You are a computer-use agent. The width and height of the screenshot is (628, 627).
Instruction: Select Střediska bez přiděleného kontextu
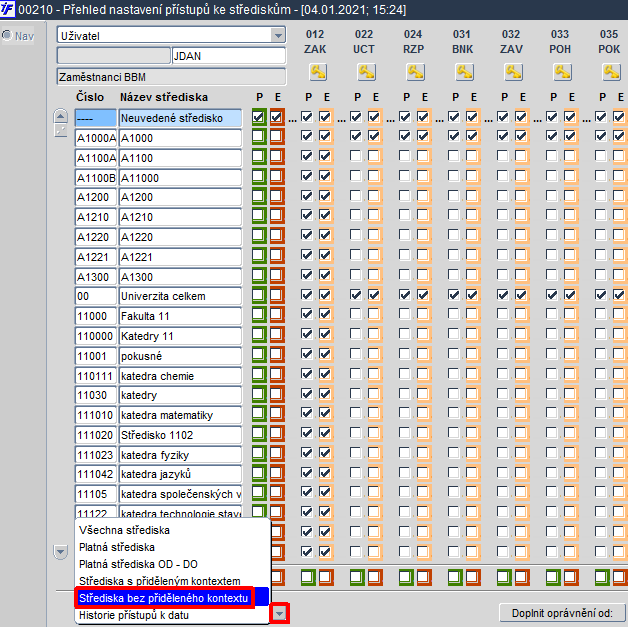coord(163,598)
